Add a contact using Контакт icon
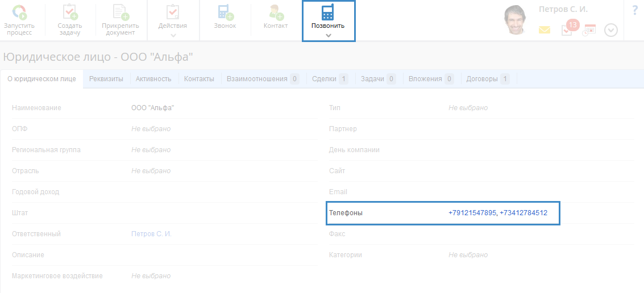 click(276, 13)
